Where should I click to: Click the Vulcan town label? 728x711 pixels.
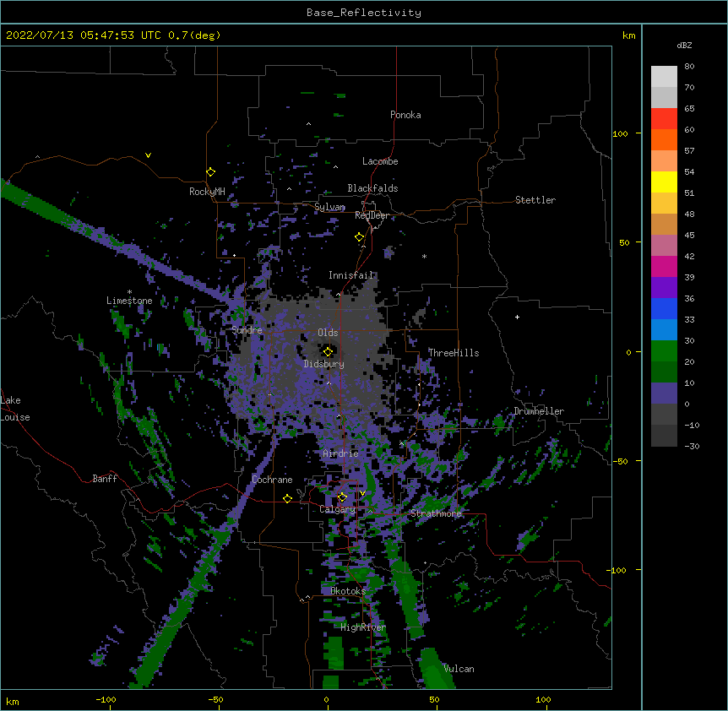pos(459,669)
